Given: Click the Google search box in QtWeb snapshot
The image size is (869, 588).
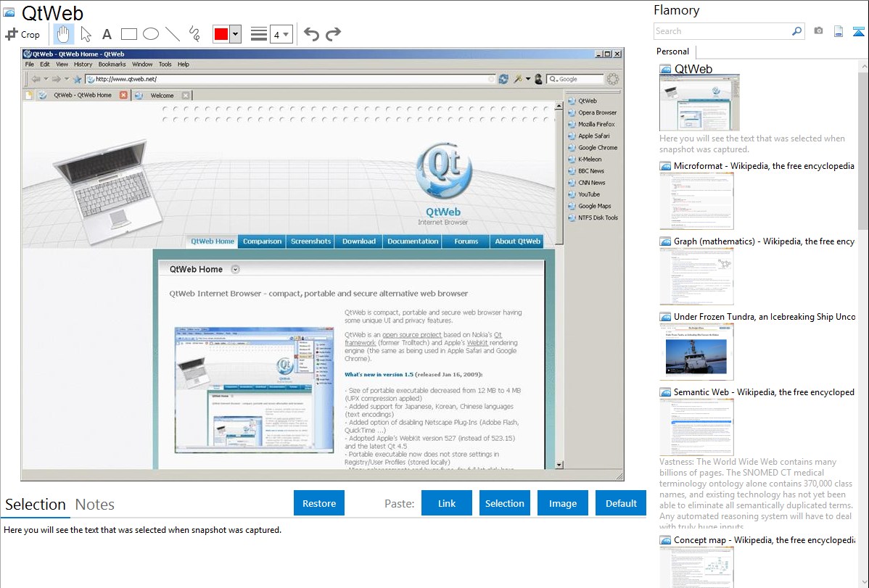Looking at the screenshot, I should click(574, 79).
